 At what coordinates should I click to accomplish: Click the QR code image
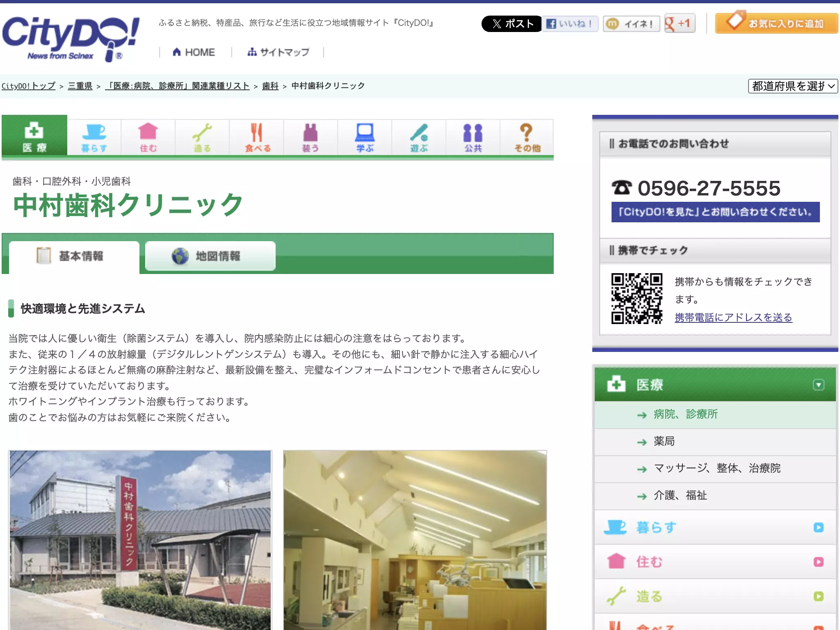tap(637, 299)
